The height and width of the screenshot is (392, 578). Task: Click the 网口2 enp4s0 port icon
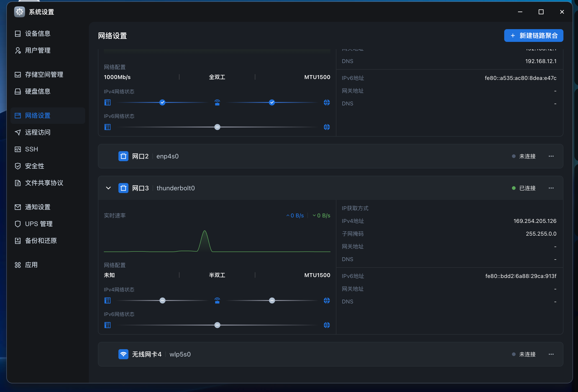point(123,156)
